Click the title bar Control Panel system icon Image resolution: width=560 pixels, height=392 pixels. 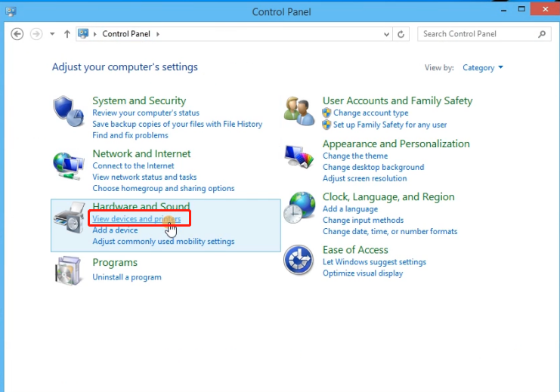(x=11, y=12)
